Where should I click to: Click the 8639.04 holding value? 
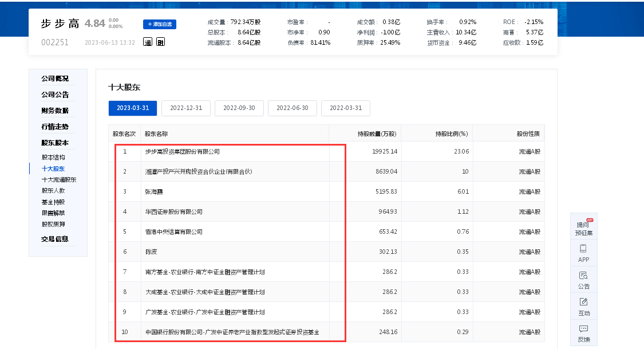click(x=386, y=172)
